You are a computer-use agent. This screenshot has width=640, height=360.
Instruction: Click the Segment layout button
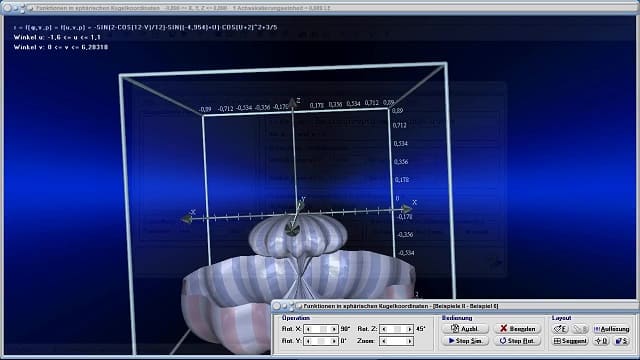coord(570,341)
